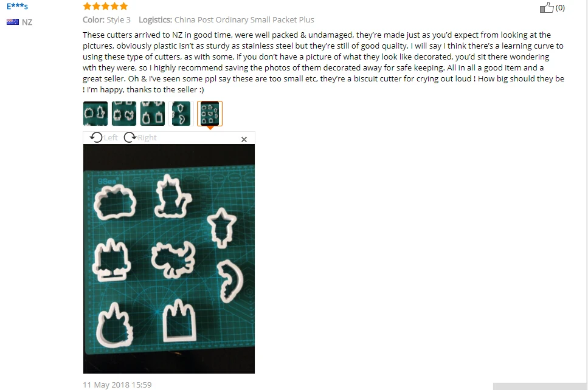The image size is (588, 390).
Task: Click the gray bar at bottom right
Action: (x=540, y=386)
